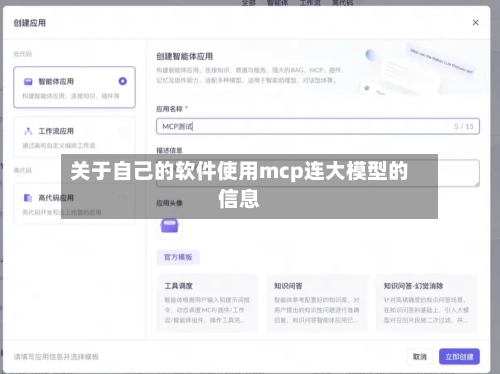
Task: Click the 应用头像 label
Action: pos(169,203)
